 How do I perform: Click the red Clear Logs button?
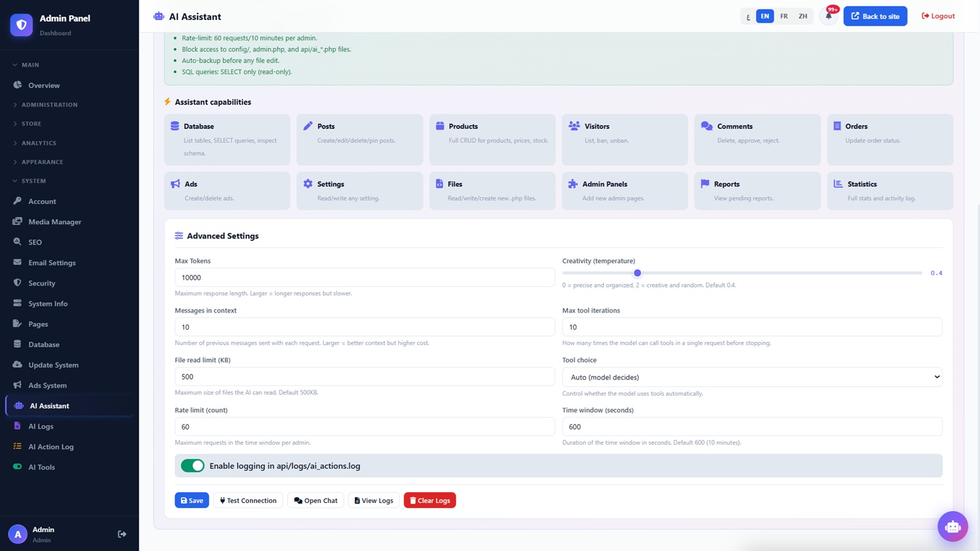(430, 500)
